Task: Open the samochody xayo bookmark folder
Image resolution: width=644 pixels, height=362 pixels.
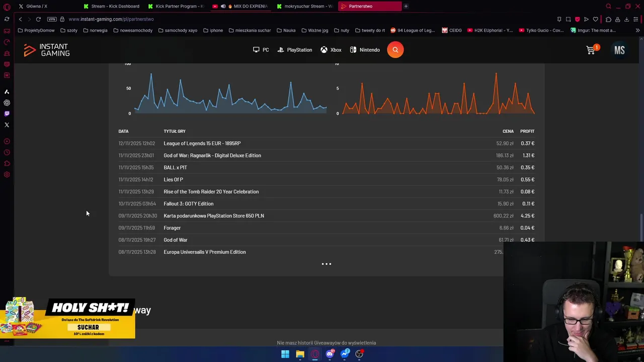Action: (178, 30)
